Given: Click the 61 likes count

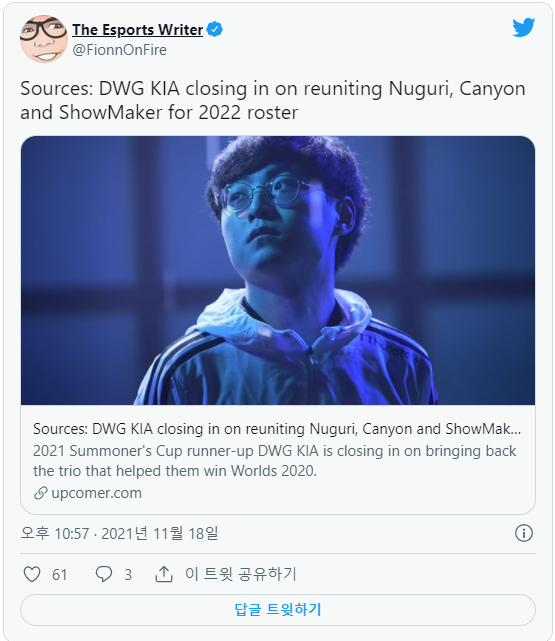Looking at the screenshot, I should point(59,574).
